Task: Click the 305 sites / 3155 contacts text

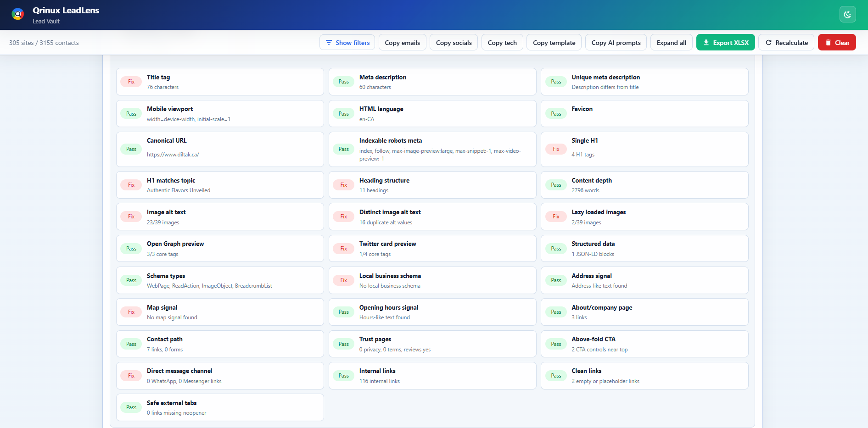Action: point(44,43)
